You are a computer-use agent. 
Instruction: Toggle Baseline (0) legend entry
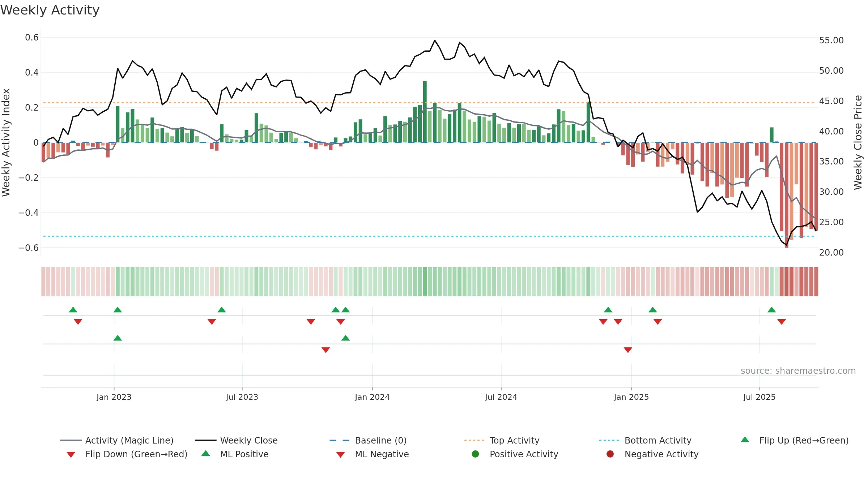coord(368,440)
